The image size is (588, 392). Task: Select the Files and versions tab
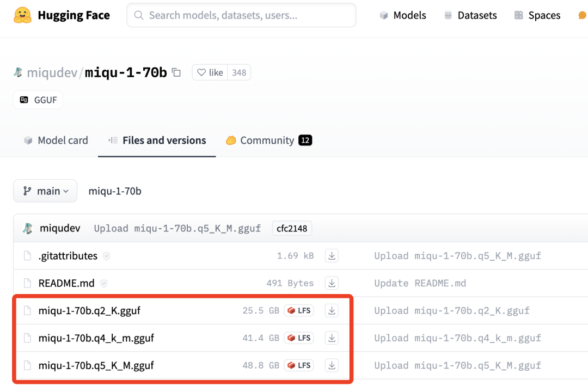157,140
